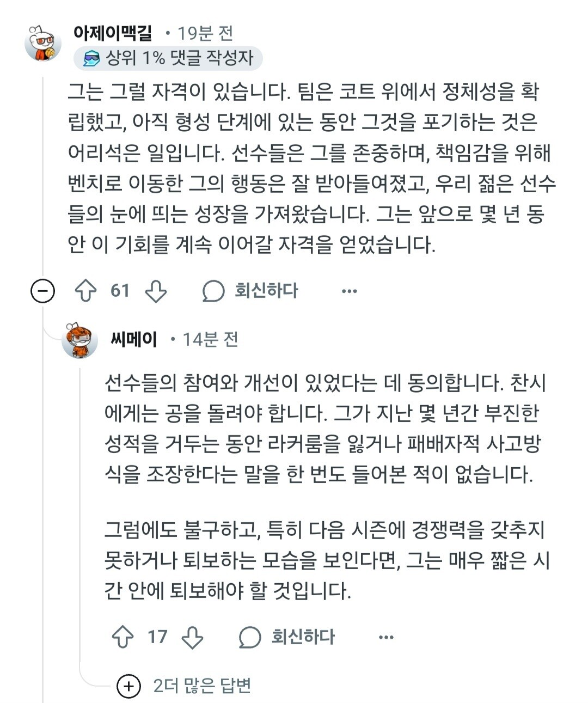Visit the 씨메이 username profile
The width and height of the screenshot is (588, 703).
(134, 339)
